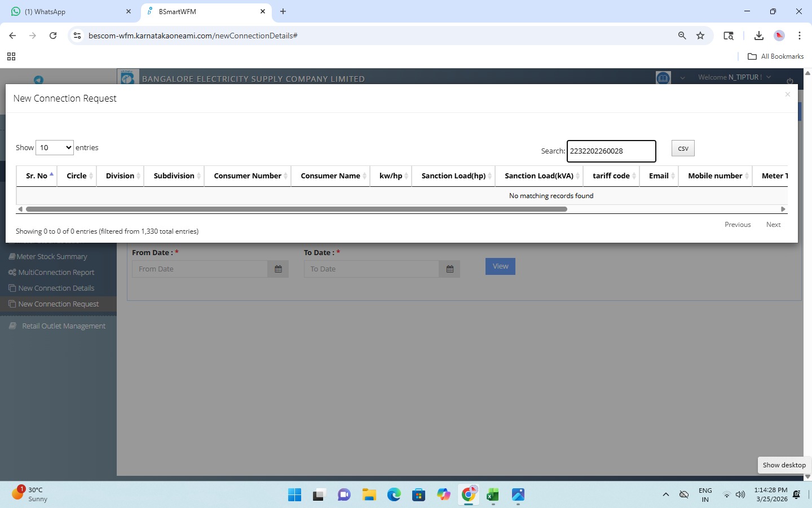Open the apps grid in bookmarks bar

[x=11, y=56]
